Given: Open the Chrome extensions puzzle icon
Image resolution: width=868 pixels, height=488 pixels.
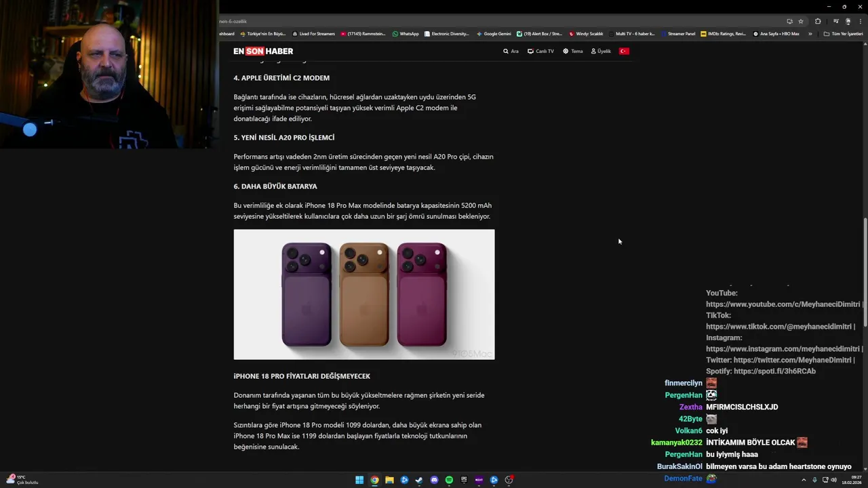Looking at the screenshot, I should pyautogui.click(x=818, y=21).
